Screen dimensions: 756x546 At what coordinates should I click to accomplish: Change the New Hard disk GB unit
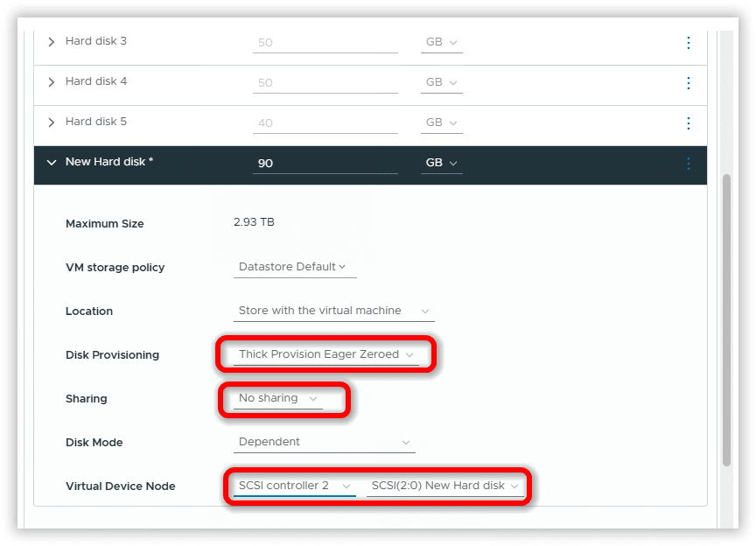click(441, 164)
